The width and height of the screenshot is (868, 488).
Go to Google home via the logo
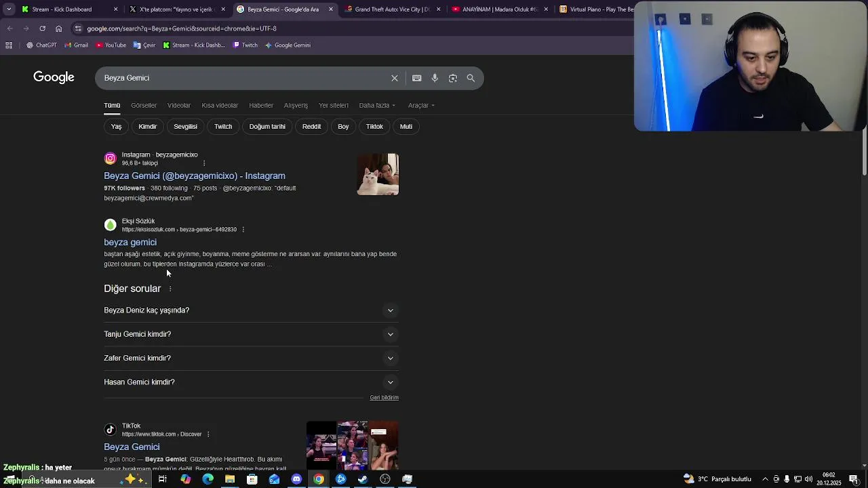click(x=54, y=77)
